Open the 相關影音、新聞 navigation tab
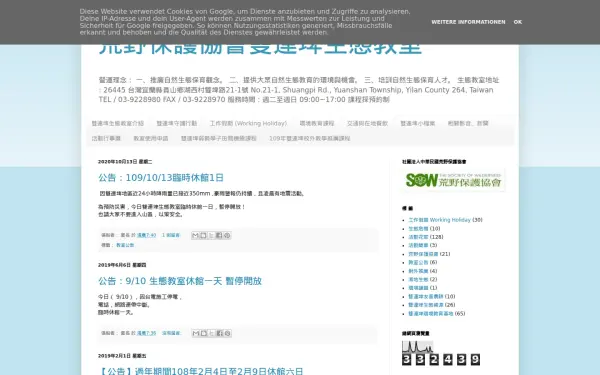This screenshot has height=375, width=600. (468, 123)
